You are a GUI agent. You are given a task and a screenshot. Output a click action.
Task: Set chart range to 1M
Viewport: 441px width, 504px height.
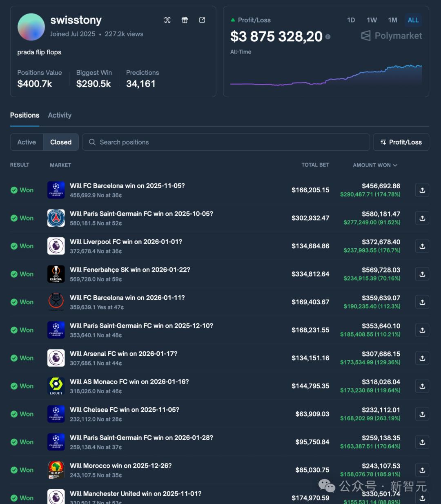coord(392,20)
